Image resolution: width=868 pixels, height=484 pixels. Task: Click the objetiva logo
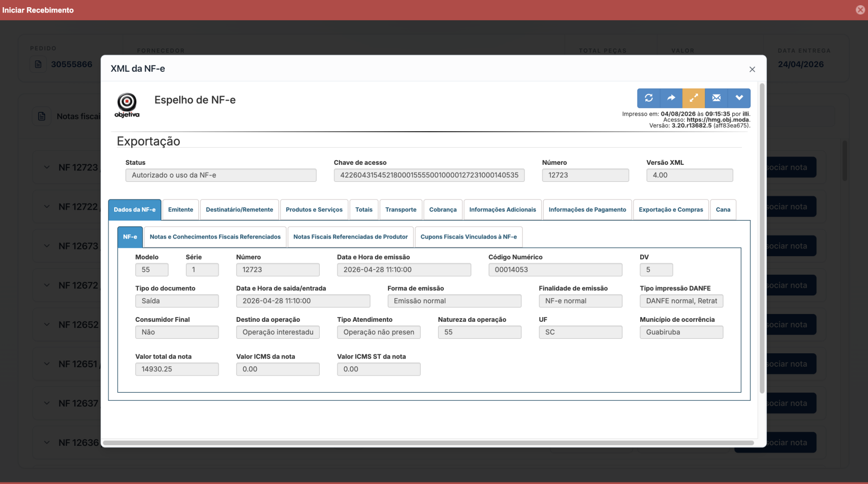click(127, 105)
